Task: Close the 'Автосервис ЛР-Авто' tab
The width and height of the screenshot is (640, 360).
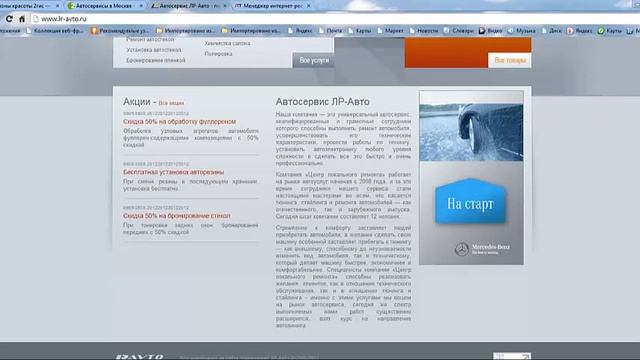Action: coord(224,6)
